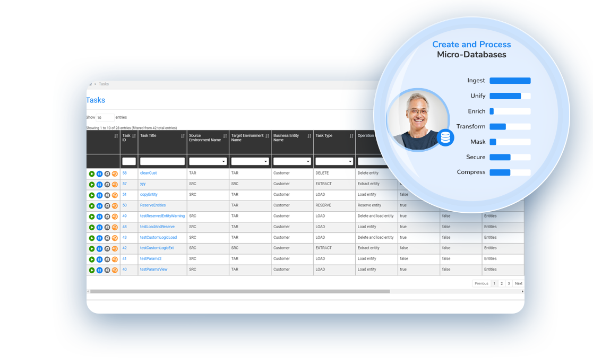The width and height of the screenshot is (593, 364).
Task: Click the orange retry icon for testParams2
Action: pos(114,258)
